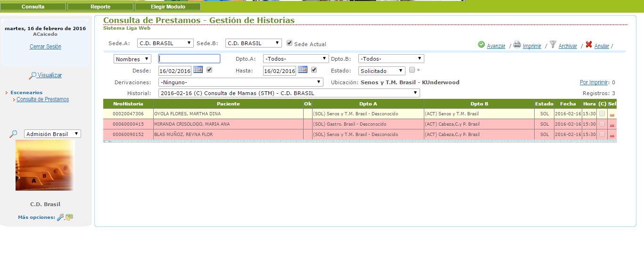Click the text field beside Nombres
This screenshot has width=644, height=257.
click(x=189, y=59)
